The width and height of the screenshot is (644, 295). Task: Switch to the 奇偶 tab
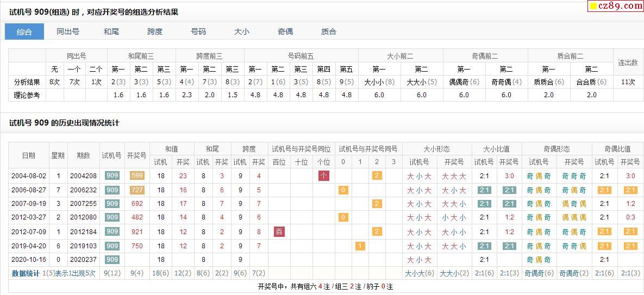click(285, 32)
